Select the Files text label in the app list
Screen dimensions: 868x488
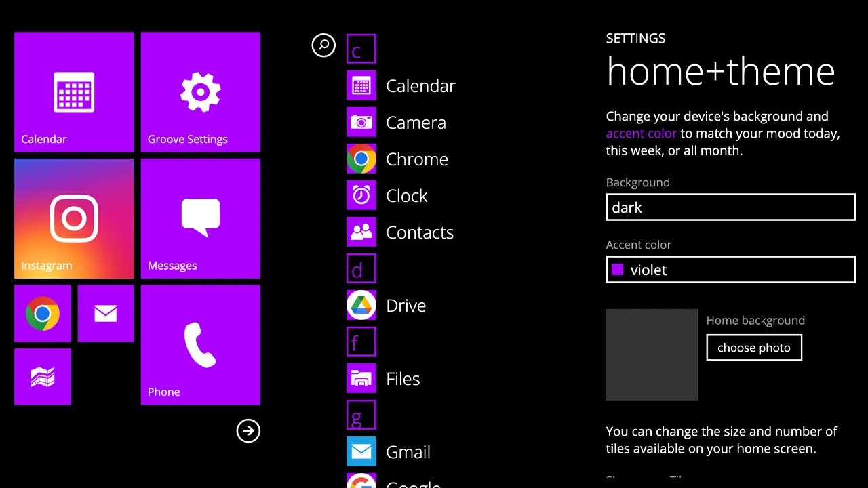pos(403,379)
